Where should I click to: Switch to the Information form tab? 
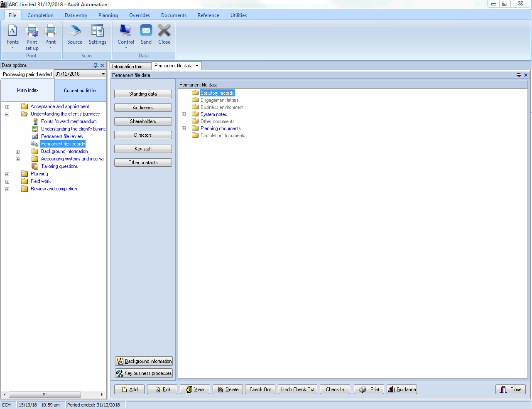tap(130, 67)
